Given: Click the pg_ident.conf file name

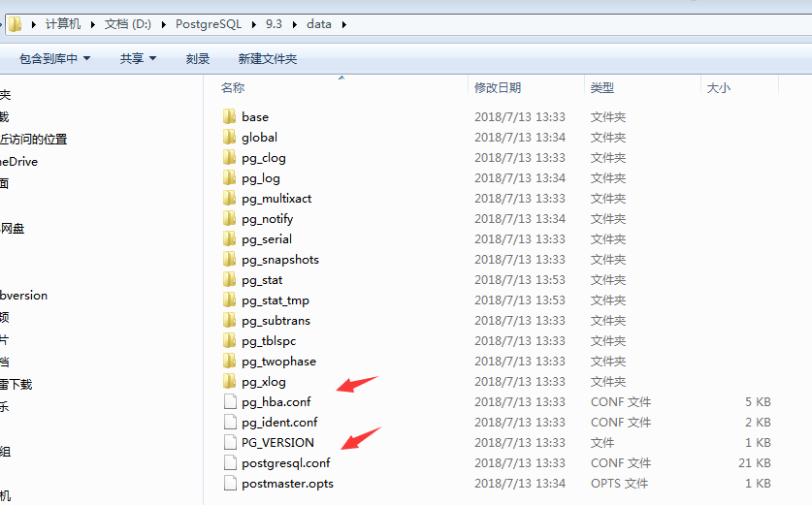Looking at the screenshot, I should tap(279, 423).
